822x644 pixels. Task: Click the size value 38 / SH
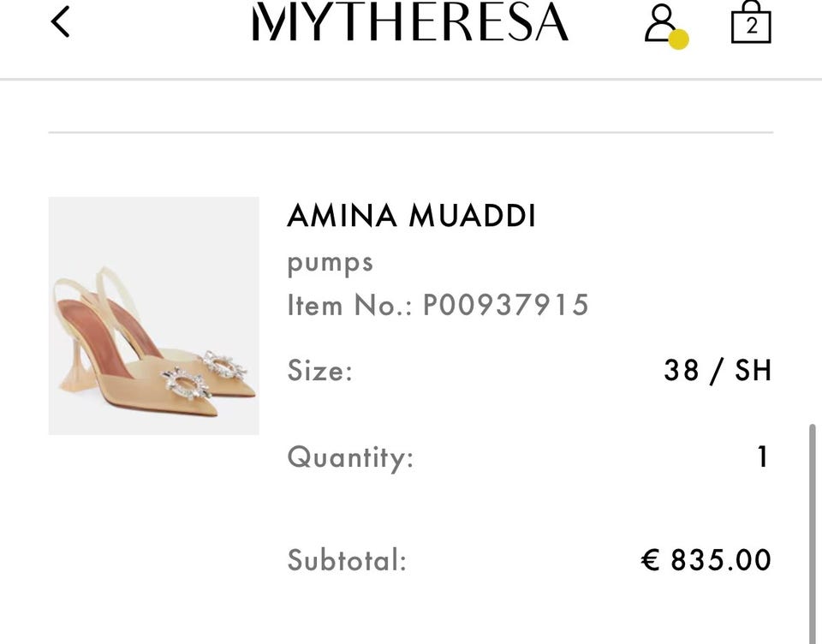pos(718,371)
